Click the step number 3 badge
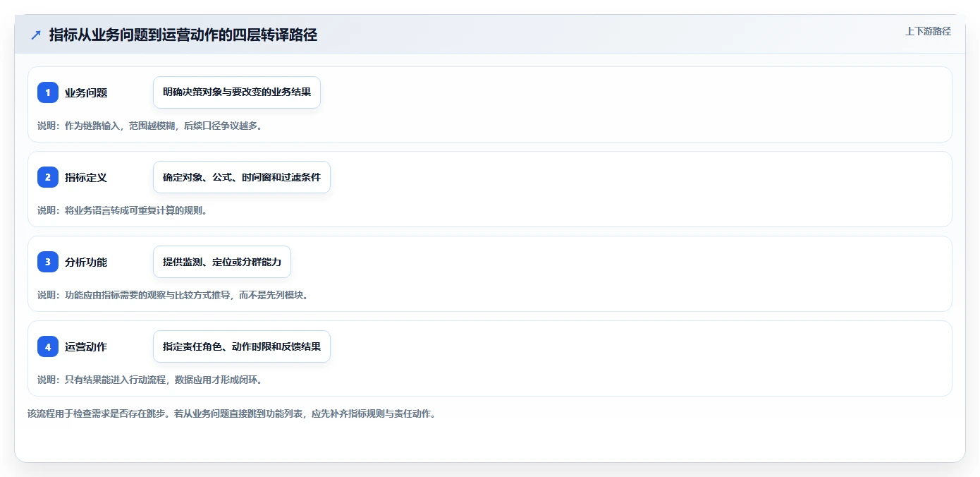Screen dimensions: 980x477 pos(48,262)
